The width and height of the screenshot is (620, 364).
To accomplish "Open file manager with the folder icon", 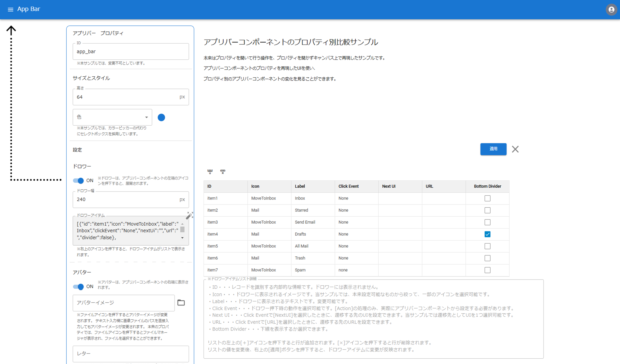I will pyautogui.click(x=181, y=302).
